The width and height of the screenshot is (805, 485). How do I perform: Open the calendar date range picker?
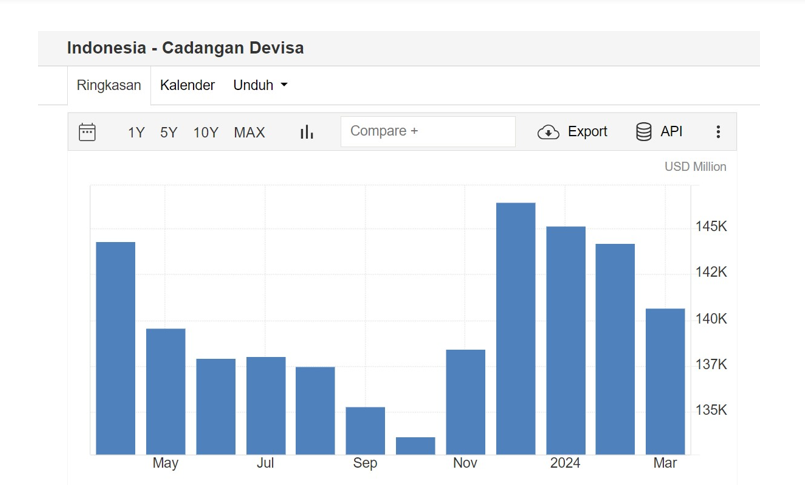click(x=87, y=132)
